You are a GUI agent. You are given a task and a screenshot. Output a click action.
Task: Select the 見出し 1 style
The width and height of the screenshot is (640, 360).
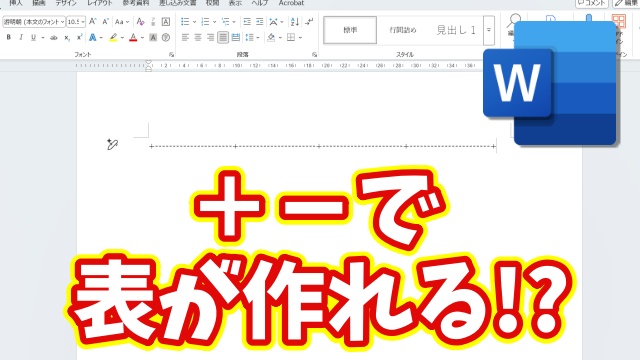(456, 30)
